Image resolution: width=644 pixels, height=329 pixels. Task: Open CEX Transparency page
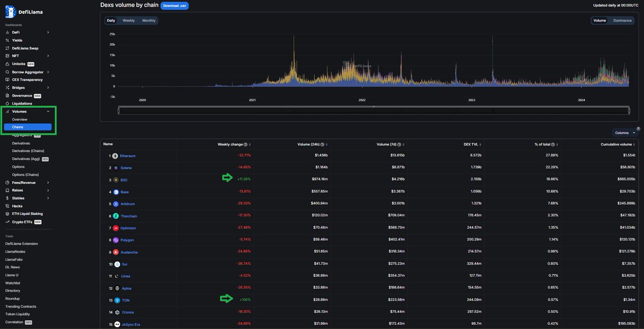click(27, 80)
